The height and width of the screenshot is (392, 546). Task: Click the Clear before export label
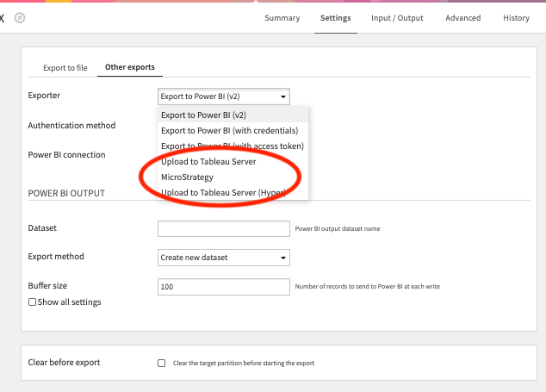click(x=64, y=363)
